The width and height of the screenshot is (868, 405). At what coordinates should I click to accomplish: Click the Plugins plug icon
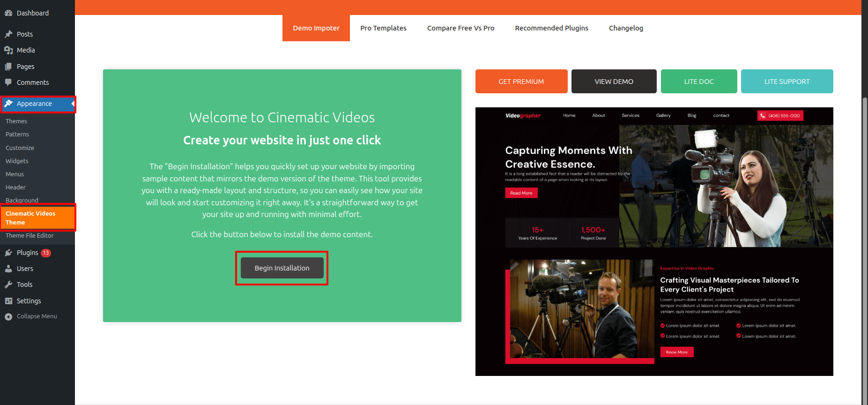[x=8, y=253]
